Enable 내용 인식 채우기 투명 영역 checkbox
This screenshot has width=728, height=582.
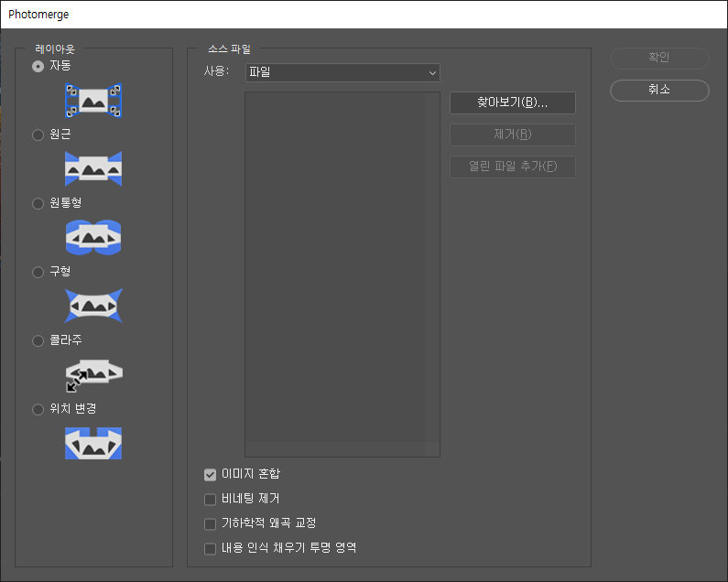[x=211, y=548]
